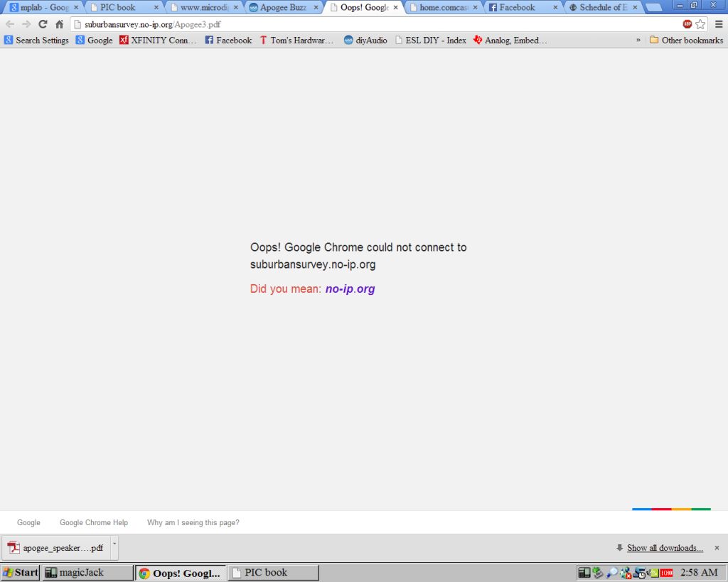
Task: Open the XFINITY Conn... bookmark
Action: point(158,41)
